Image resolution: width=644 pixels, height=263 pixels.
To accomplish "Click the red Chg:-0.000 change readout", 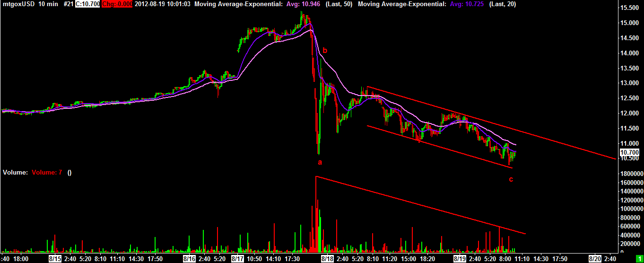I will click(117, 4).
